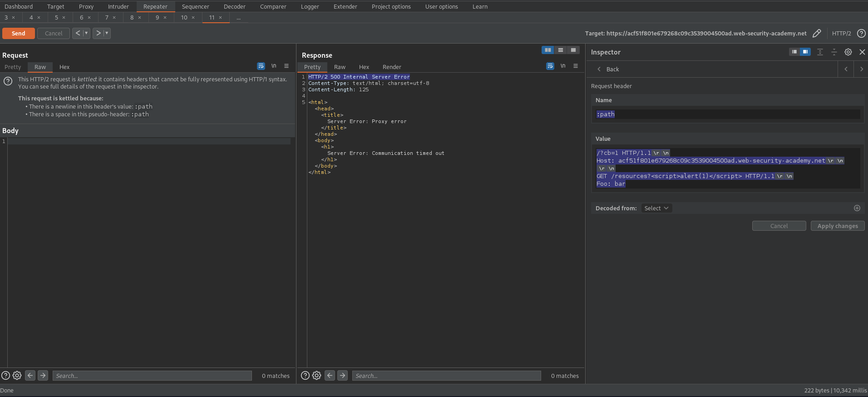868x397 pixels.
Task: Open the Logger tab
Action: coord(310,6)
